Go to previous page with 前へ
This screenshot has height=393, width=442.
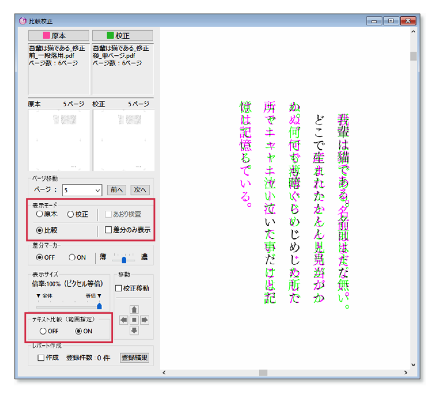[117, 190]
